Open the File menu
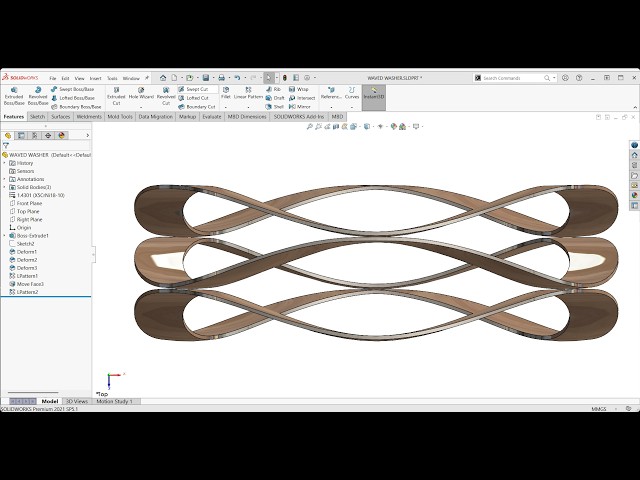The width and height of the screenshot is (640, 480). [x=53, y=78]
